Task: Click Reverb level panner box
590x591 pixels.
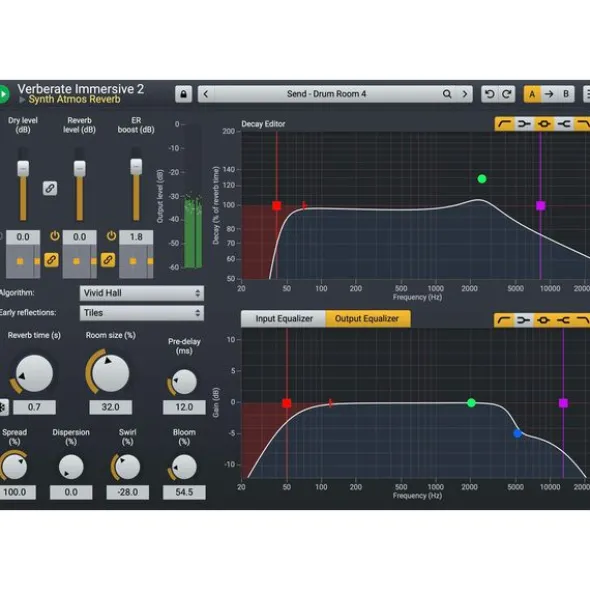Action: [x=80, y=262]
